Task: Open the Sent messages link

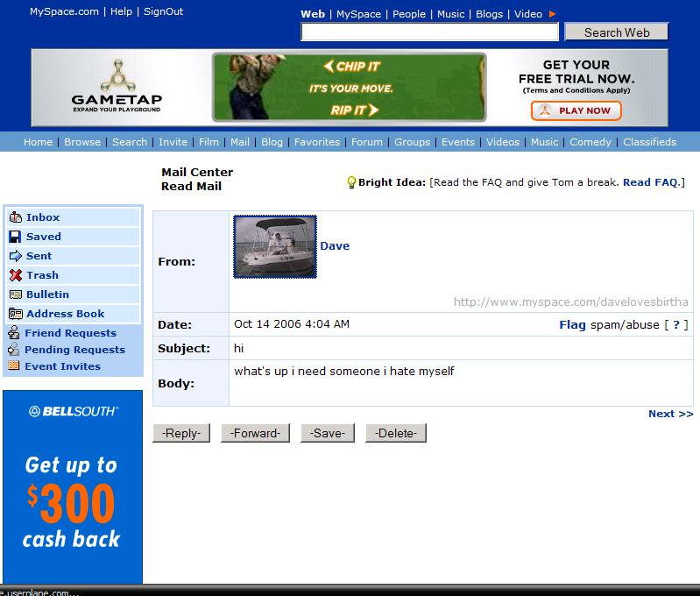Action: [39, 256]
